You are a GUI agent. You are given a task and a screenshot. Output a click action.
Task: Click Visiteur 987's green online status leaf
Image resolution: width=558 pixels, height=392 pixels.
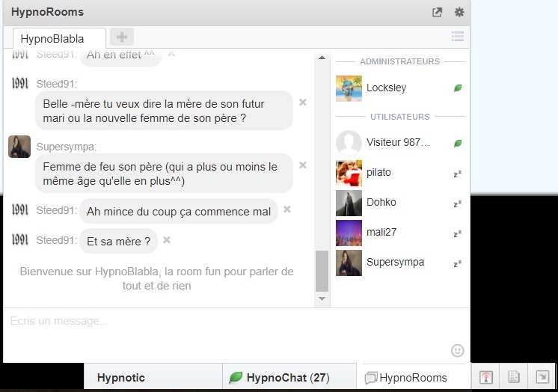[x=458, y=144]
